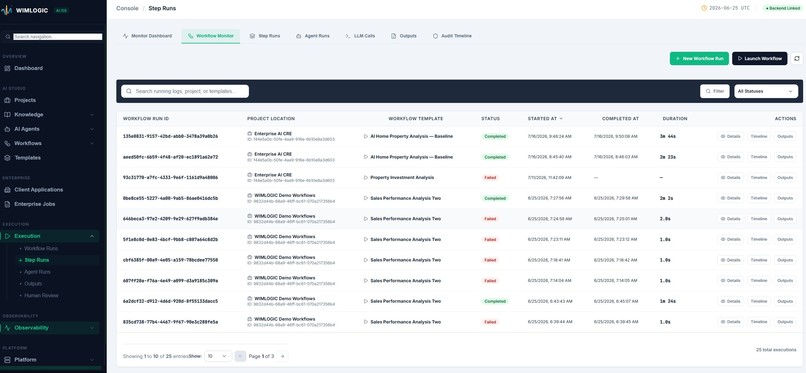Click the Knowledge book icon
Screen dimensions: 806x373
pos(7,115)
